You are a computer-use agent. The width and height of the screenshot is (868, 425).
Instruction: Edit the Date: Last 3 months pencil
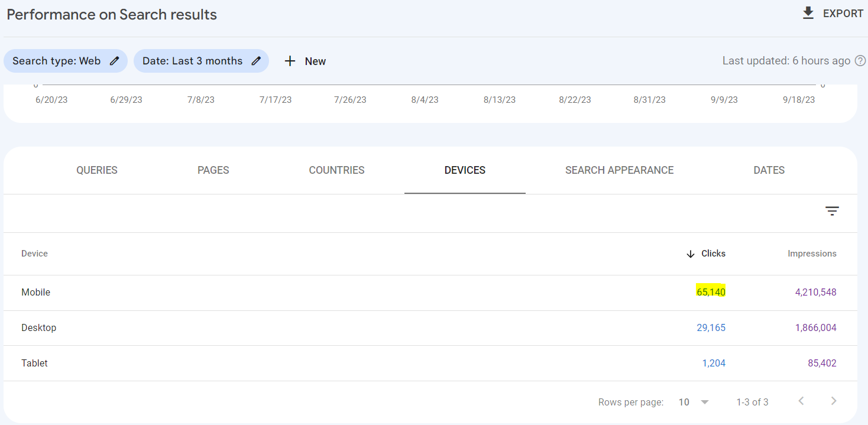coord(256,61)
